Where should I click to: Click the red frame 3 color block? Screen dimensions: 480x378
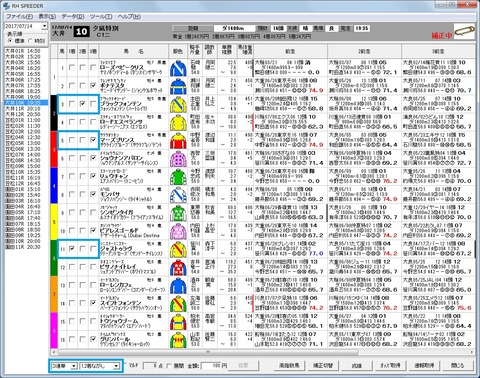54,149
